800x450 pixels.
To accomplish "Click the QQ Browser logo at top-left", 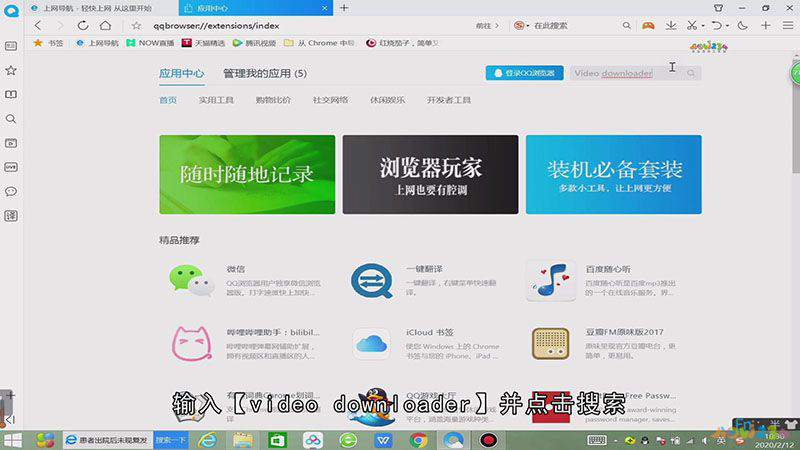I will [x=11, y=10].
